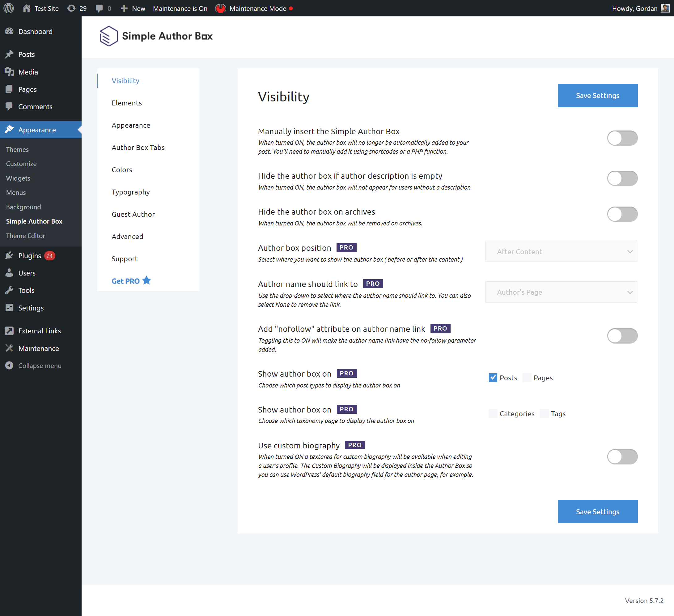Viewport: 674px width, 616px height.
Task: Open the Background submenu link
Action: (x=23, y=207)
